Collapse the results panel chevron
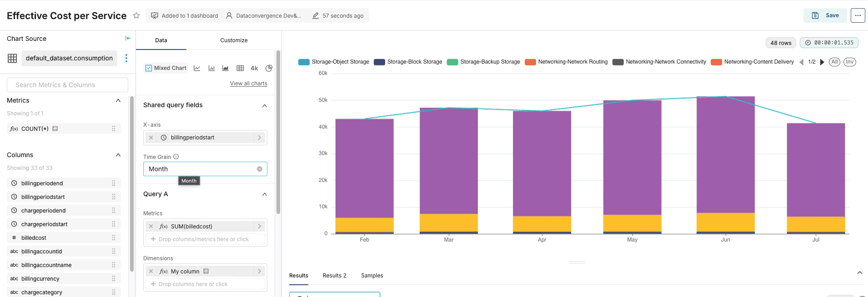868x297 pixels. tap(860, 273)
